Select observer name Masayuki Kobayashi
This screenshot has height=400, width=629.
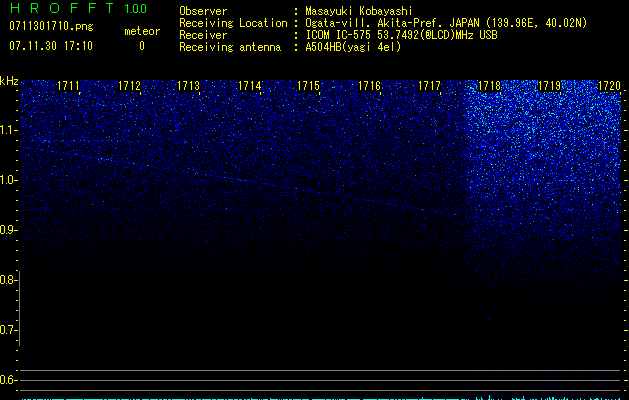359,11
